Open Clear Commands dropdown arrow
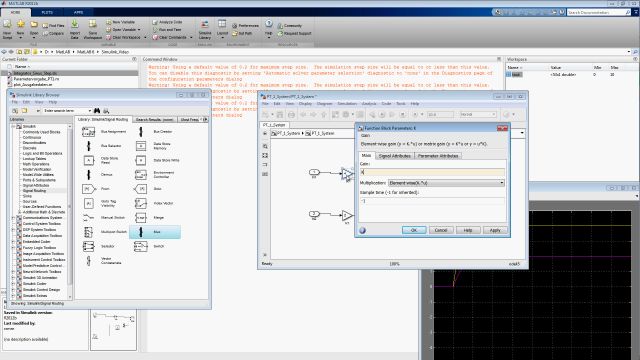640x360 pixels. [x=191, y=37]
